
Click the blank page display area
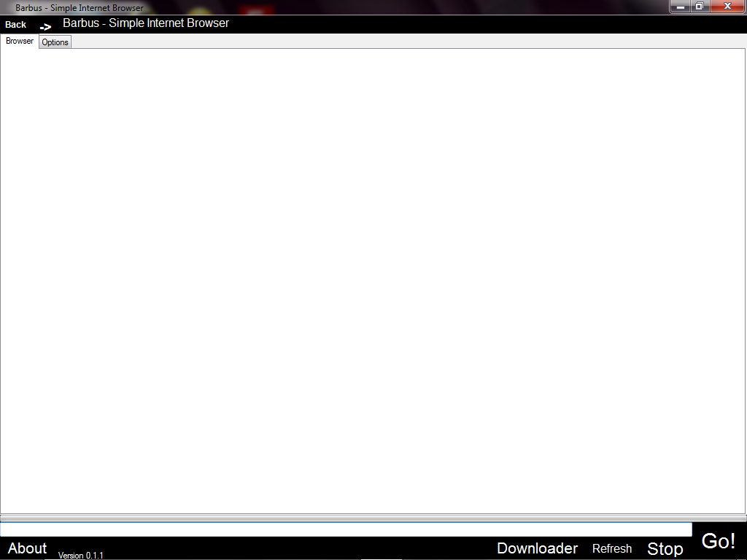(373, 284)
